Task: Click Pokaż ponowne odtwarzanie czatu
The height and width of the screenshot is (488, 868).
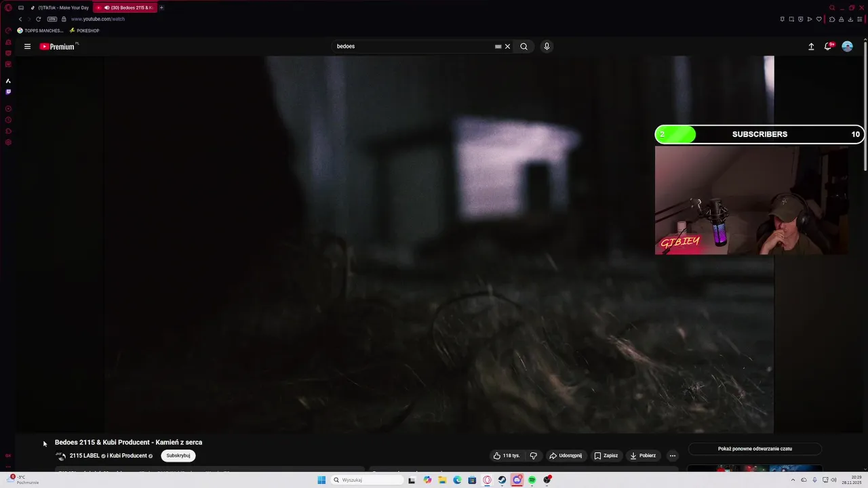Action: click(755, 449)
